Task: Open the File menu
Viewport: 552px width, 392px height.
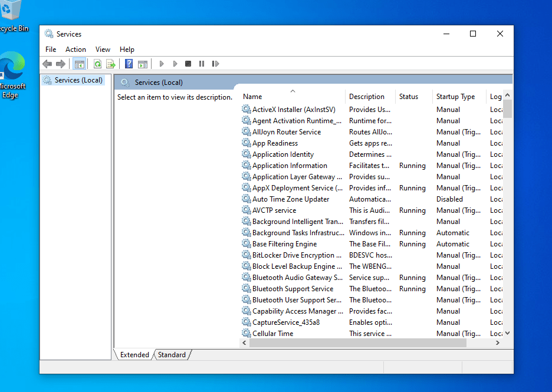Action: [51, 50]
